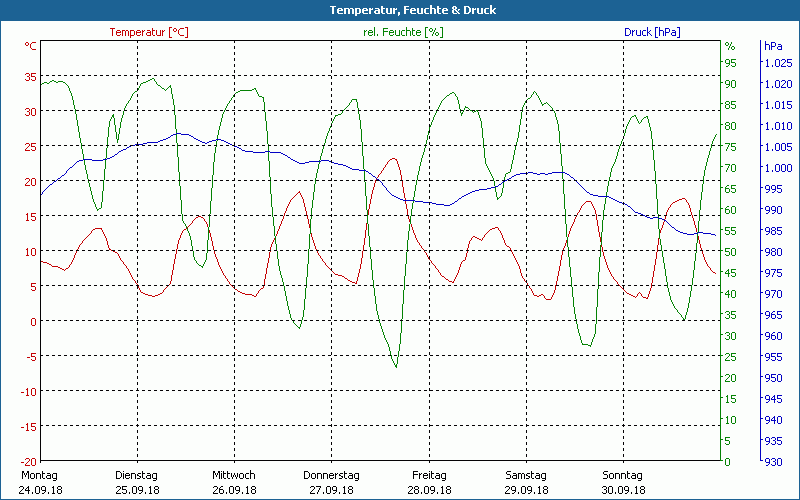Click the blue pressure axis value '970'
Viewport: 800px width, 500px height.
click(773, 294)
